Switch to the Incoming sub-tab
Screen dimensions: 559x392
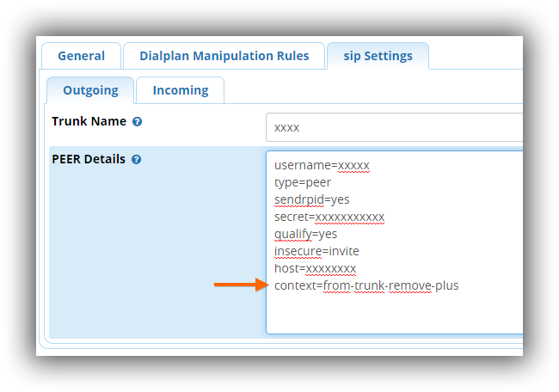pyautogui.click(x=181, y=90)
